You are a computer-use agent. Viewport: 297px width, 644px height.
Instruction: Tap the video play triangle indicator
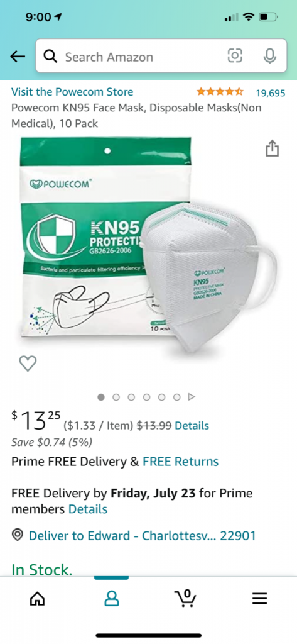pyautogui.click(x=191, y=397)
